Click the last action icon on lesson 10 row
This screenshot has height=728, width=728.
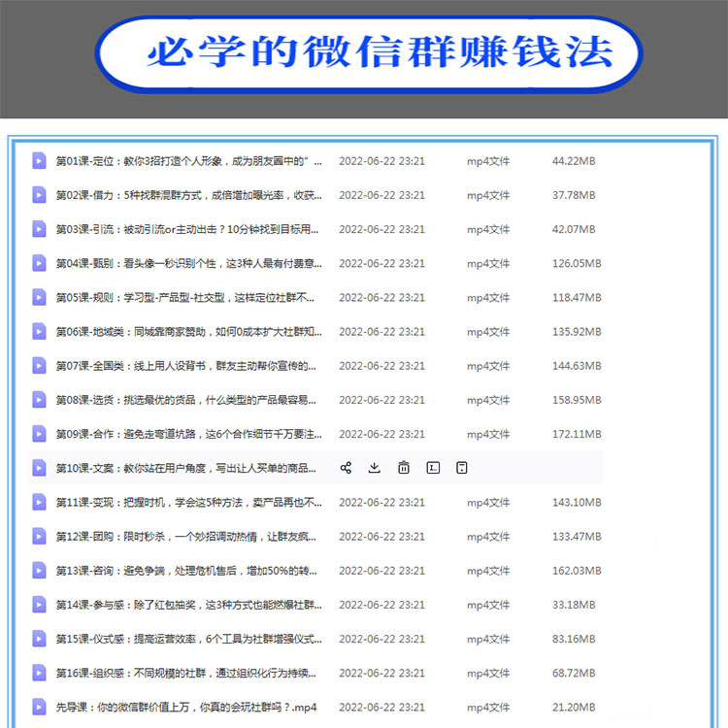click(462, 468)
